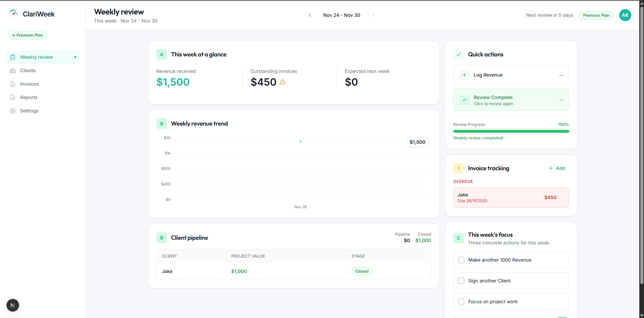Advance to next week with right chevron
Viewport: 644px width, 318px height.
tap(374, 15)
